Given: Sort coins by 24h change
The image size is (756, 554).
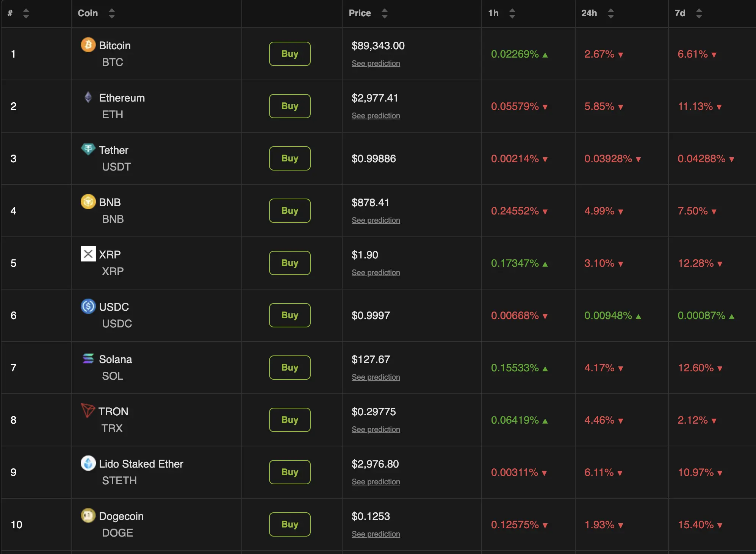Looking at the screenshot, I should pyautogui.click(x=610, y=13).
